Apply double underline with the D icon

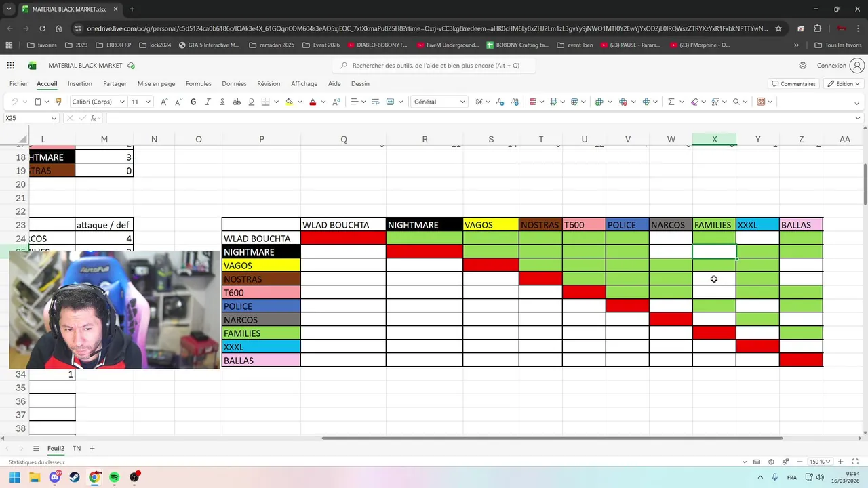[x=251, y=102]
